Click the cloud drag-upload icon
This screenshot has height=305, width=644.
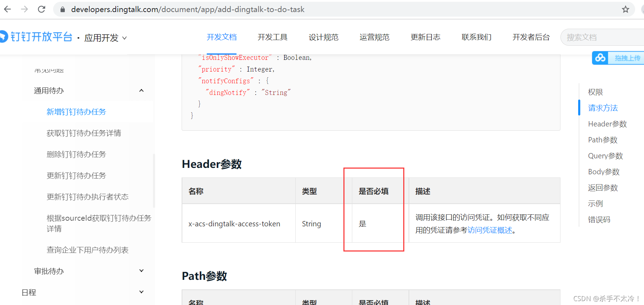point(600,58)
